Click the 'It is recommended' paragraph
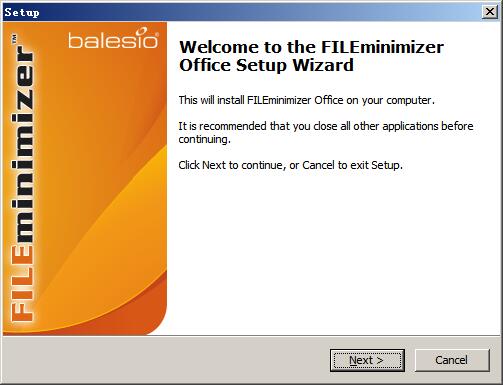This screenshot has height=385, width=503. pos(326,133)
